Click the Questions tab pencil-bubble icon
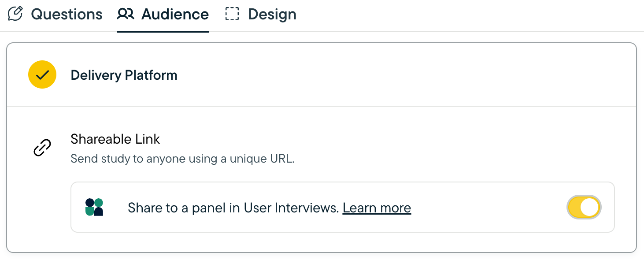The width and height of the screenshot is (644, 260). 15,14
